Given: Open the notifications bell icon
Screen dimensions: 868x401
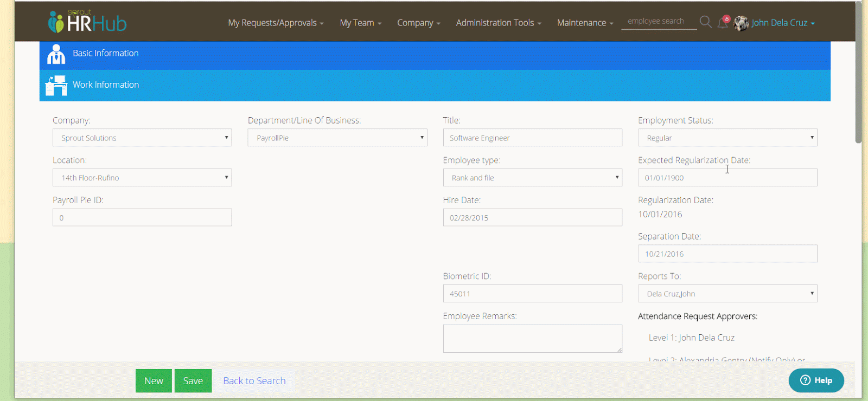Looking at the screenshot, I should (x=723, y=22).
